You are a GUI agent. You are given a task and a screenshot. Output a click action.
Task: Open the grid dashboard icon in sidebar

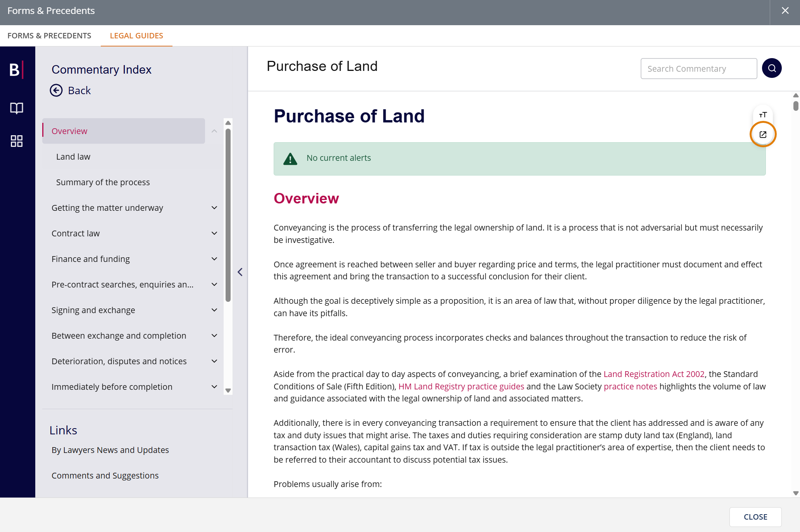point(16,141)
